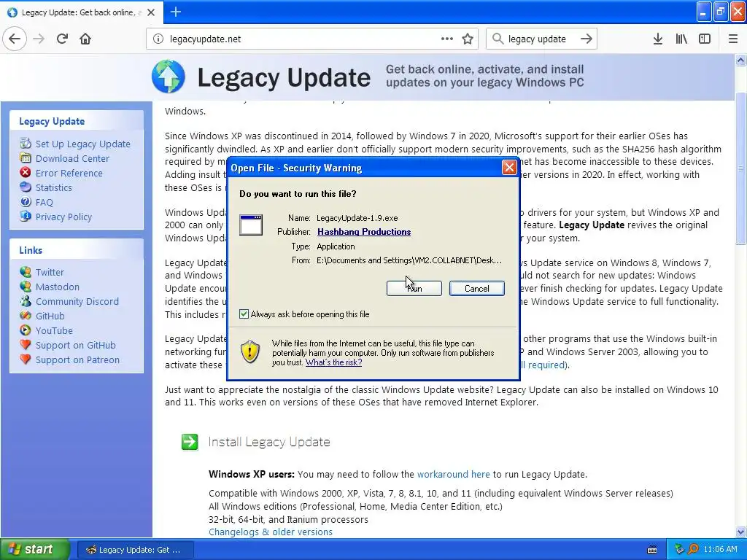Open Changelogs & older versions link
747x560 pixels.
tap(271, 532)
